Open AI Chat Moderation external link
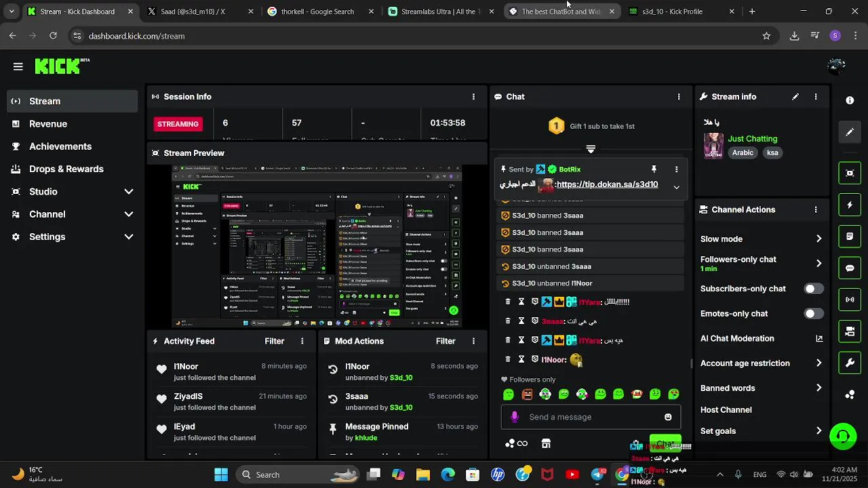The image size is (868, 488). coord(819,339)
